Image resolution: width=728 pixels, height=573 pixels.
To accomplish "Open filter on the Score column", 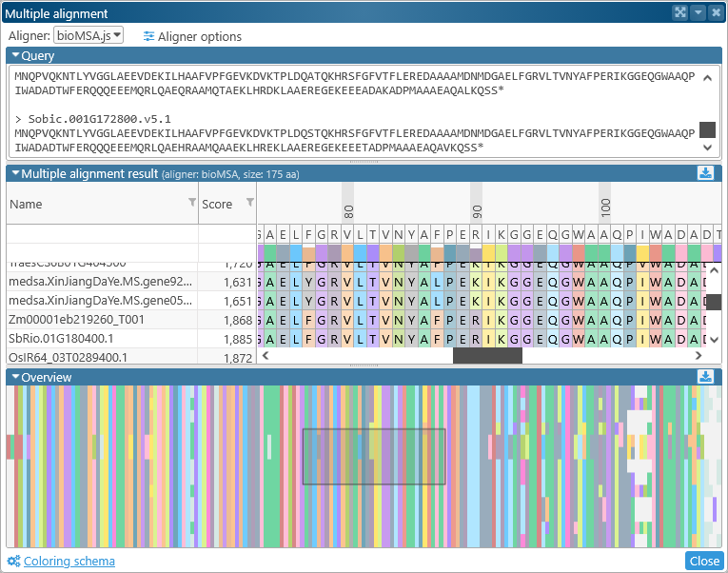I will (250, 203).
